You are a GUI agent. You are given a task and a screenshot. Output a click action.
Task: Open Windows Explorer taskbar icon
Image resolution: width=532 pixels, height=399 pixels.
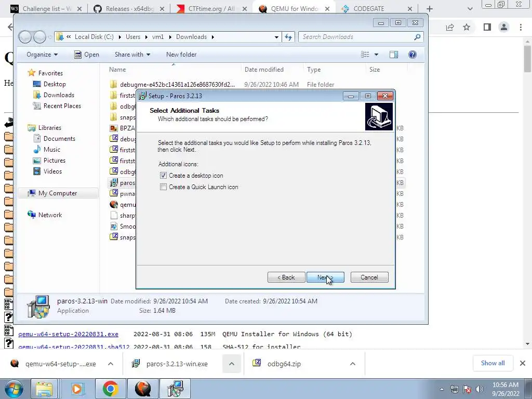coord(45,389)
